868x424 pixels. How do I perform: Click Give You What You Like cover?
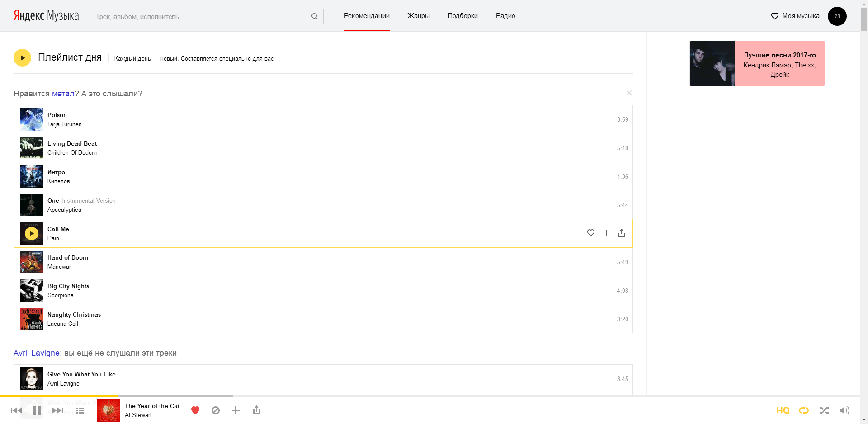click(32, 379)
